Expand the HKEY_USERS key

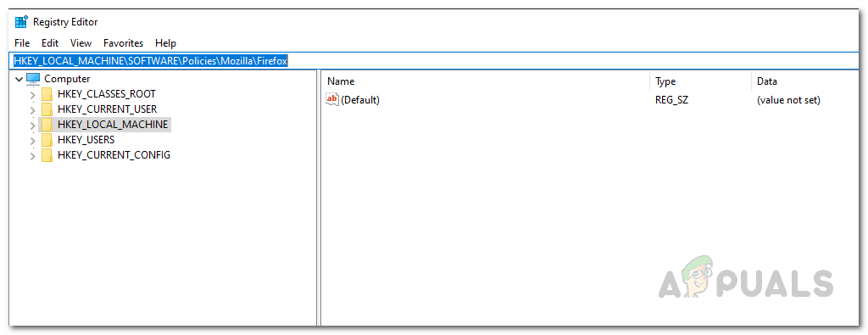(x=33, y=140)
